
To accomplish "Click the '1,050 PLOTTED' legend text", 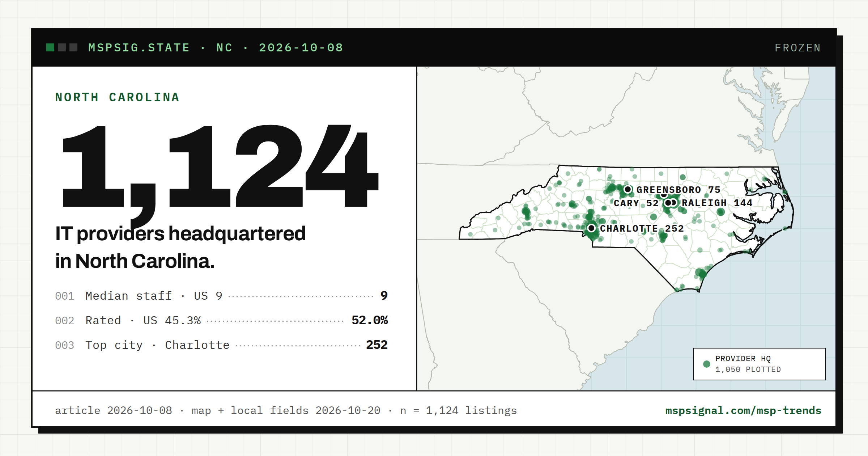I will pos(748,370).
